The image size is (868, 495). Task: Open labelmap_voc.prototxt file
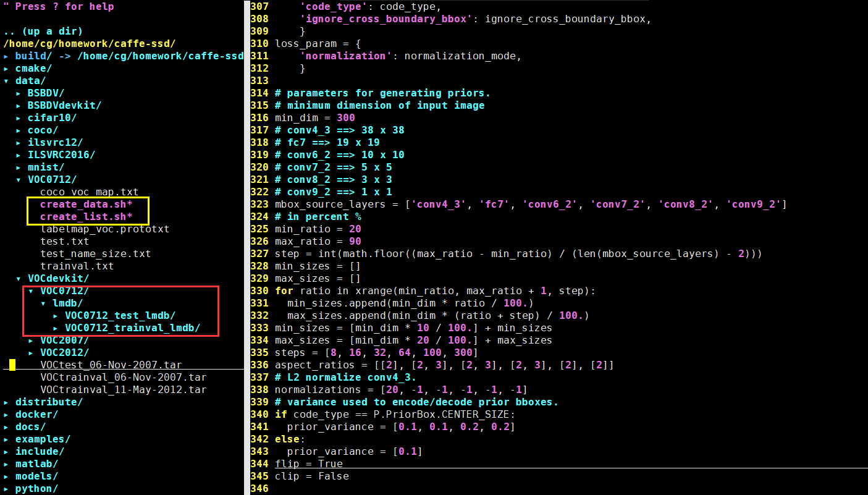105,229
